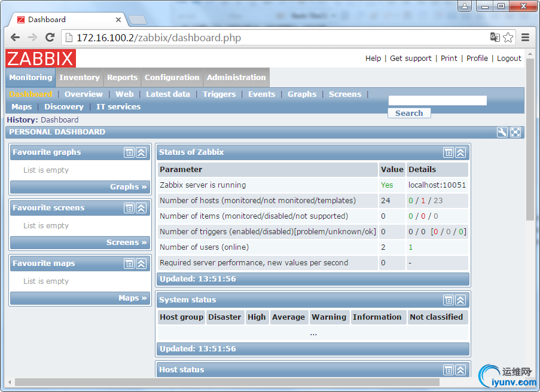The width and height of the screenshot is (540, 392).
Task: Click the Zabbix logo
Action: (x=41, y=58)
